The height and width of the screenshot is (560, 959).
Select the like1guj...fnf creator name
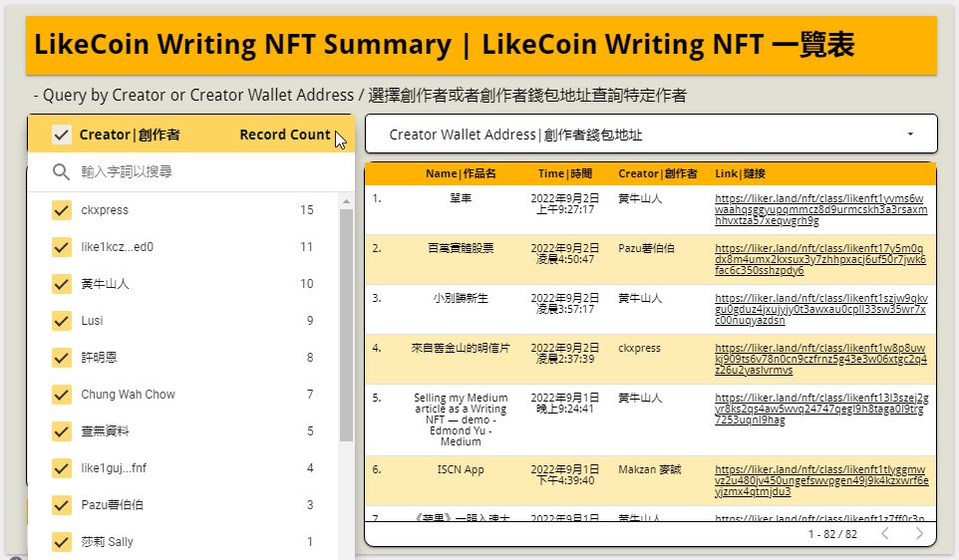pos(114,468)
